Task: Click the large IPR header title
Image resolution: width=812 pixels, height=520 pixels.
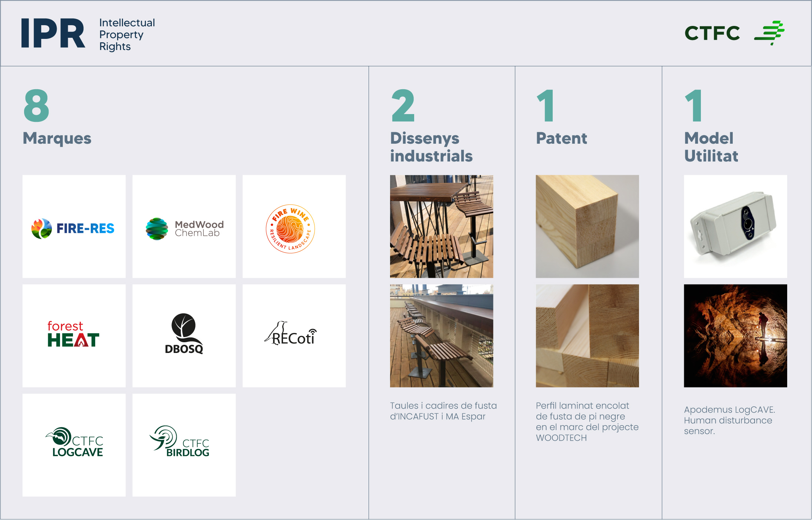Action: (53, 33)
